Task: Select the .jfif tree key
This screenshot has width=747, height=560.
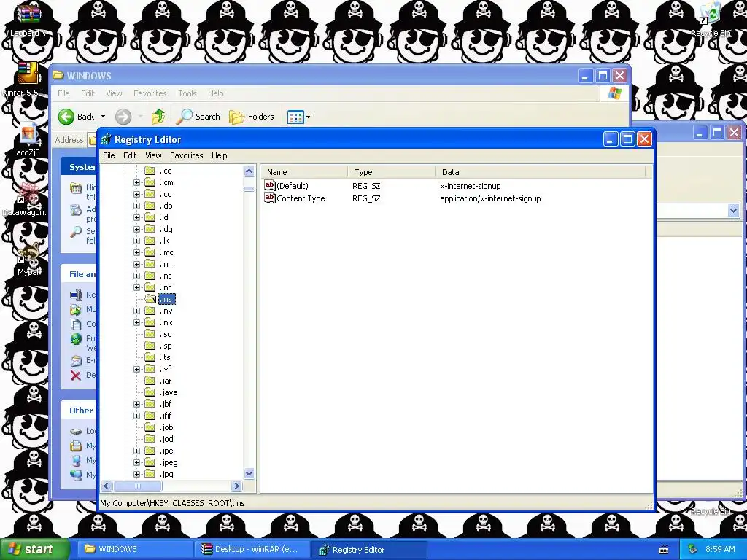Action: coord(166,416)
